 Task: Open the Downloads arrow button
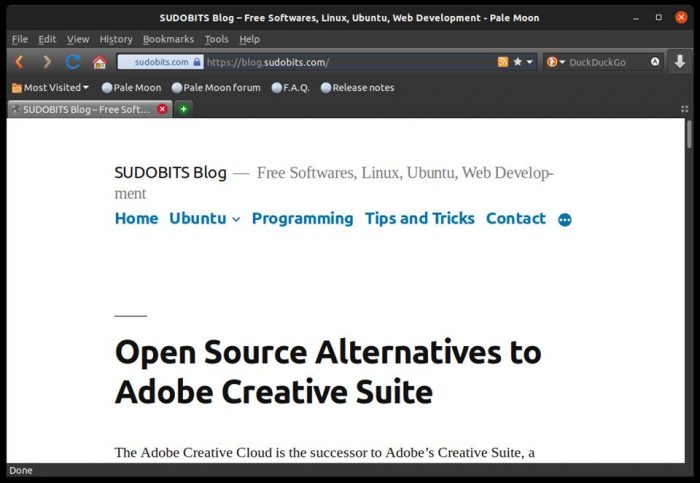click(680, 62)
